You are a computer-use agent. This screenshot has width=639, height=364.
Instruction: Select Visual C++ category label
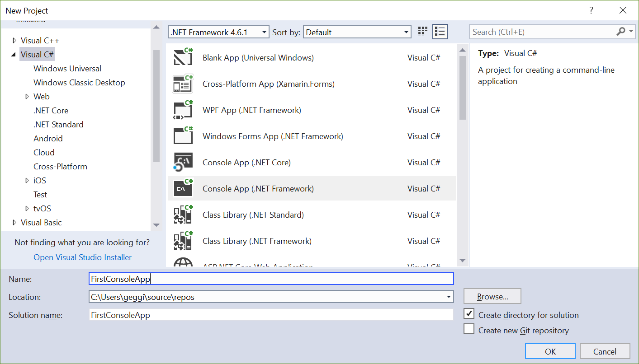[40, 41]
